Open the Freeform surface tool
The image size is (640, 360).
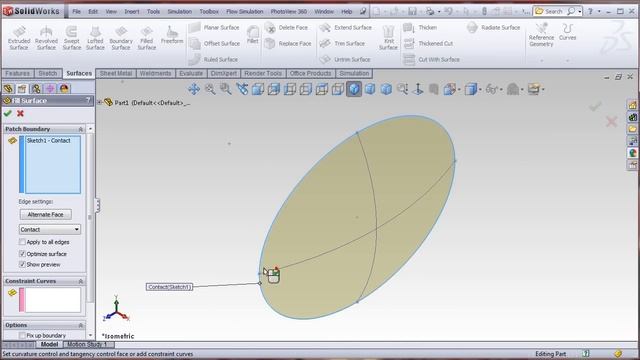click(172, 35)
